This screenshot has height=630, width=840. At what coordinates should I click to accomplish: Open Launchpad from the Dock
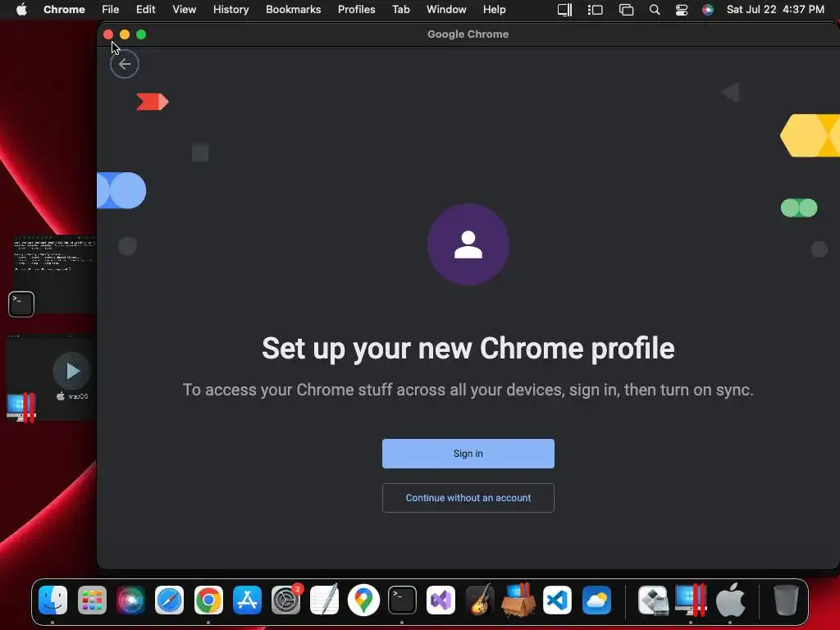click(92, 600)
